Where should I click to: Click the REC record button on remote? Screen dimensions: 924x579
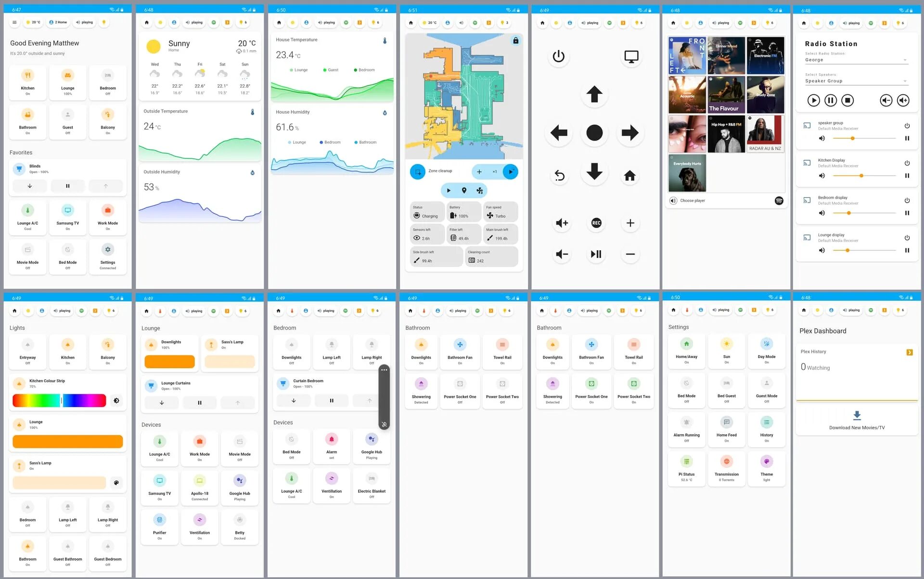coord(596,223)
